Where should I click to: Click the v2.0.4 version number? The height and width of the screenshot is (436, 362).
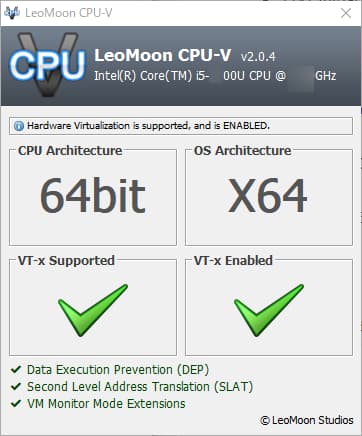(x=258, y=56)
